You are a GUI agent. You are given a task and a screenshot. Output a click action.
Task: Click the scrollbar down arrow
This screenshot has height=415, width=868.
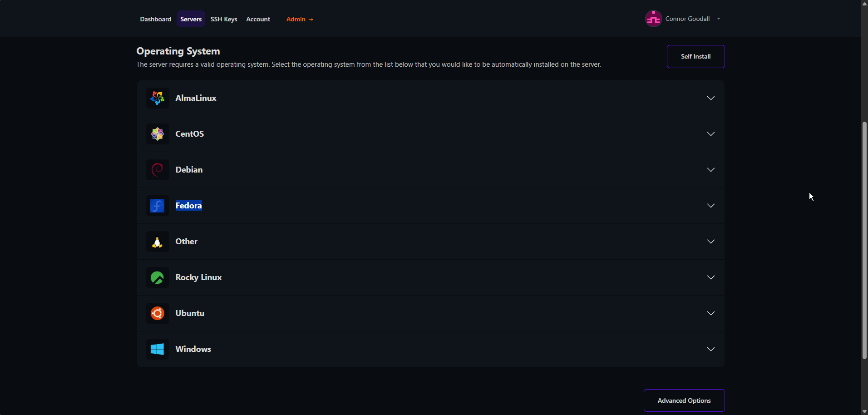tap(864, 411)
